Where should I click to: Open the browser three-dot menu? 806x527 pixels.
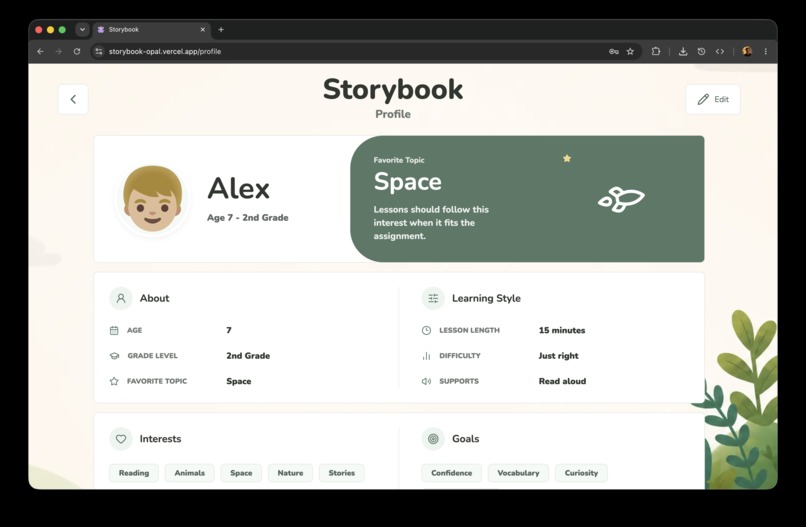click(765, 51)
